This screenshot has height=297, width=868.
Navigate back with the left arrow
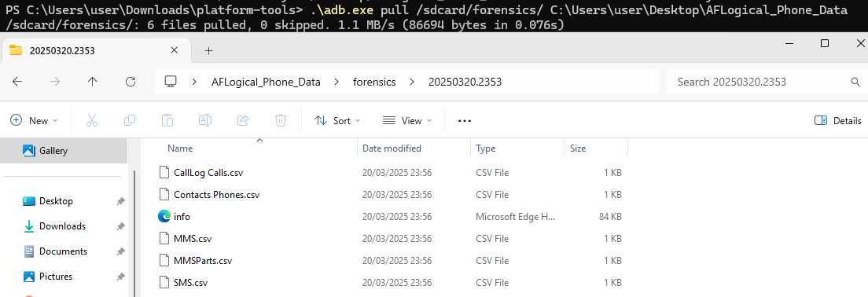[17, 82]
